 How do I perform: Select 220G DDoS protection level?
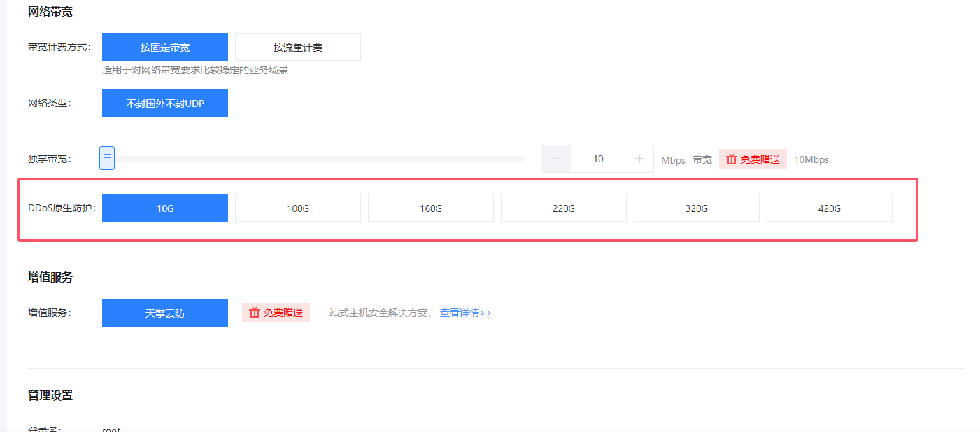click(564, 208)
